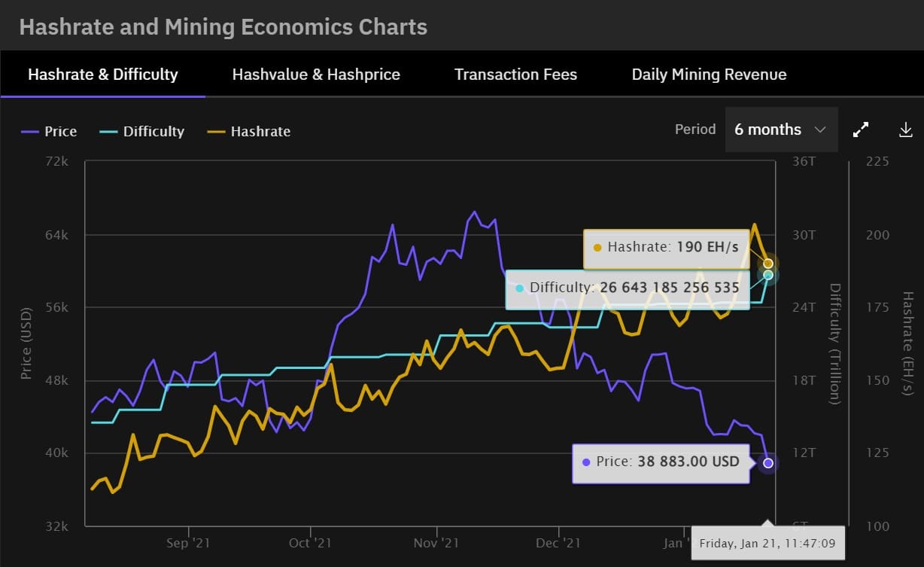This screenshot has width=924, height=567.
Task: Click the Price 38 883.00 USD tooltip
Action: (x=661, y=462)
